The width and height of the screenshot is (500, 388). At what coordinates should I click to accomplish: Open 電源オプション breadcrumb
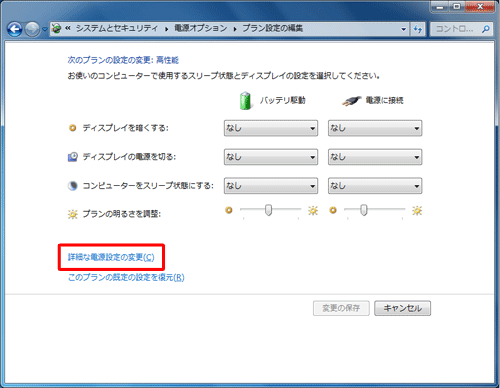[x=201, y=28]
